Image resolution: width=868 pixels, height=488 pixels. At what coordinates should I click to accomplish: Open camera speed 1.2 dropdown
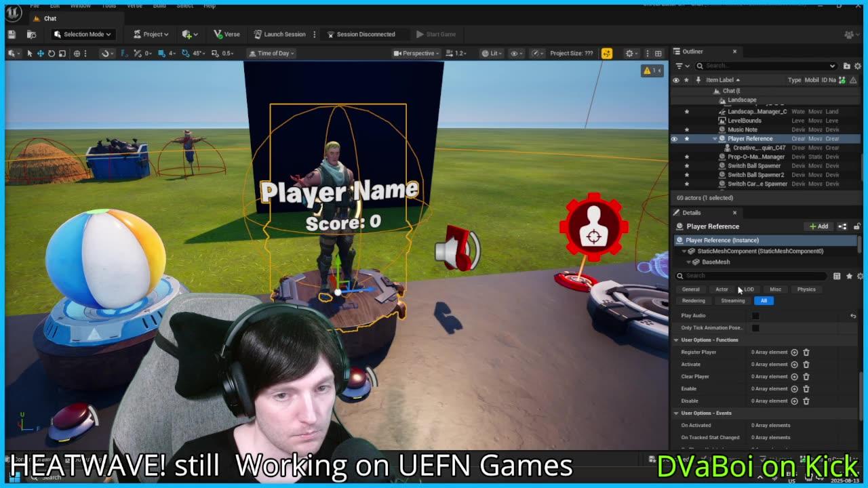coord(457,54)
